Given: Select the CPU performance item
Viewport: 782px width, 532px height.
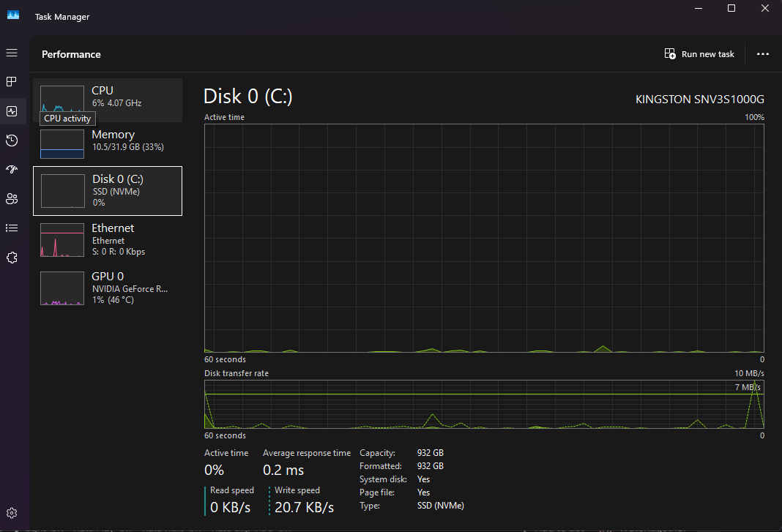Looking at the screenshot, I should pos(108,100).
